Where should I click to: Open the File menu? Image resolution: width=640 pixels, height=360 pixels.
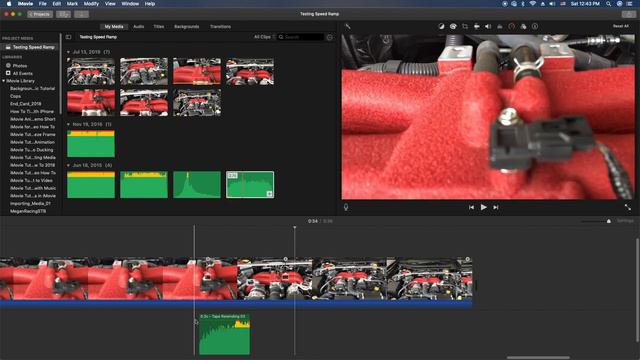[42, 4]
